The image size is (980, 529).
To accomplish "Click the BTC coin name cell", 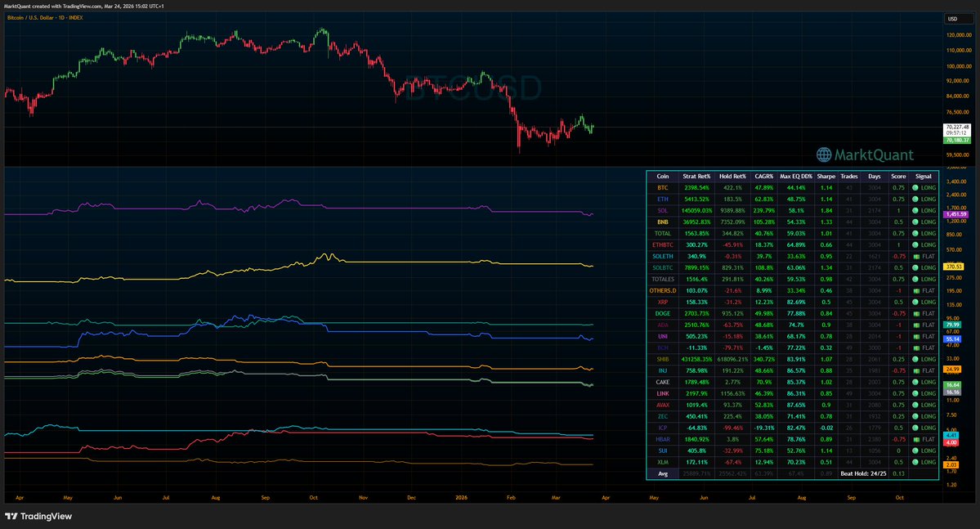I will pyautogui.click(x=663, y=187).
